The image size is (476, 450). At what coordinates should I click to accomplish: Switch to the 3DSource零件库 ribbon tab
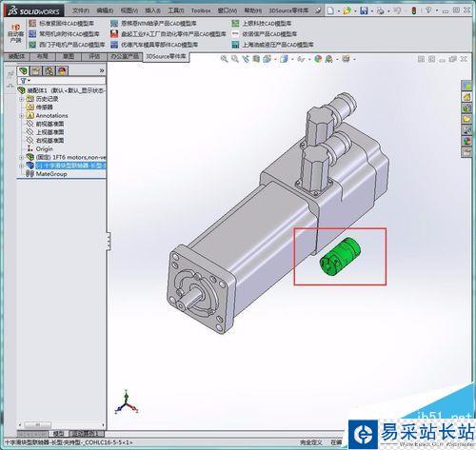[166, 56]
